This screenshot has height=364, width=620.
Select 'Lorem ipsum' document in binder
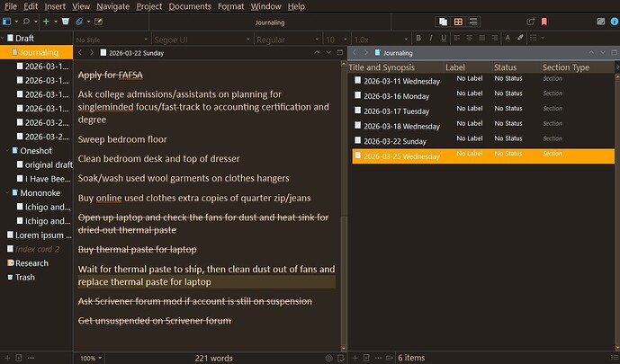[x=36, y=235]
